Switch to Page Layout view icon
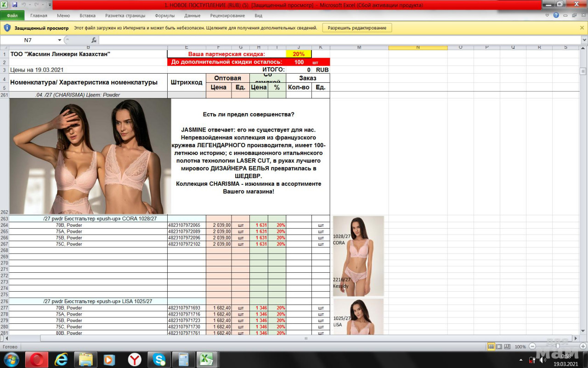588x368 pixels. point(499,346)
